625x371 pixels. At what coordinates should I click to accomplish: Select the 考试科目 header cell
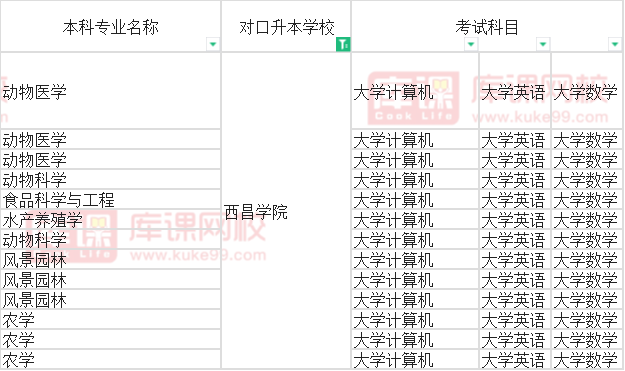point(487,26)
